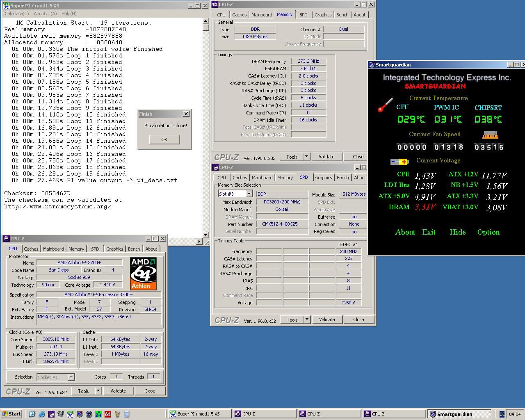Open the Help(H) menu in Super PI
The width and height of the screenshot is (525, 420).
pyautogui.click(x=69, y=14)
